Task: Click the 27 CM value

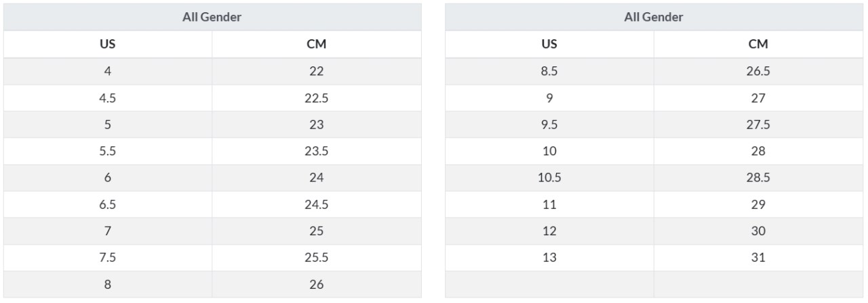Action: (x=758, y=98)
